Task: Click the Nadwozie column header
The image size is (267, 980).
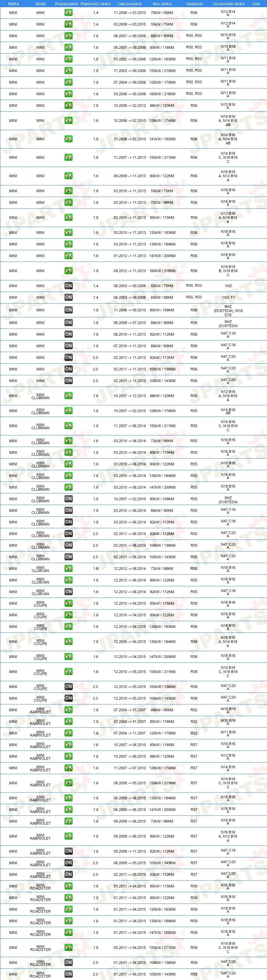Action: click(194, 4)
